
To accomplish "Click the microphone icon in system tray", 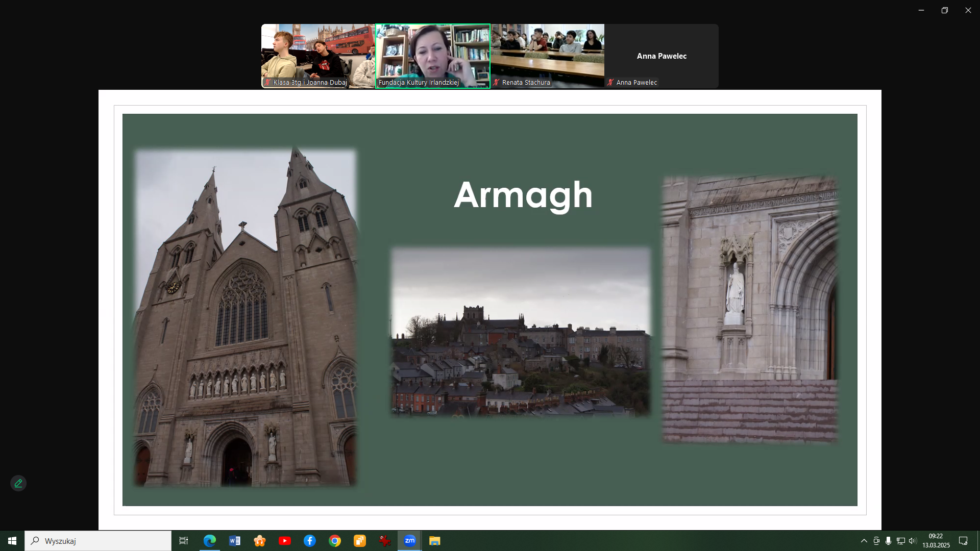I will [889, 541].
